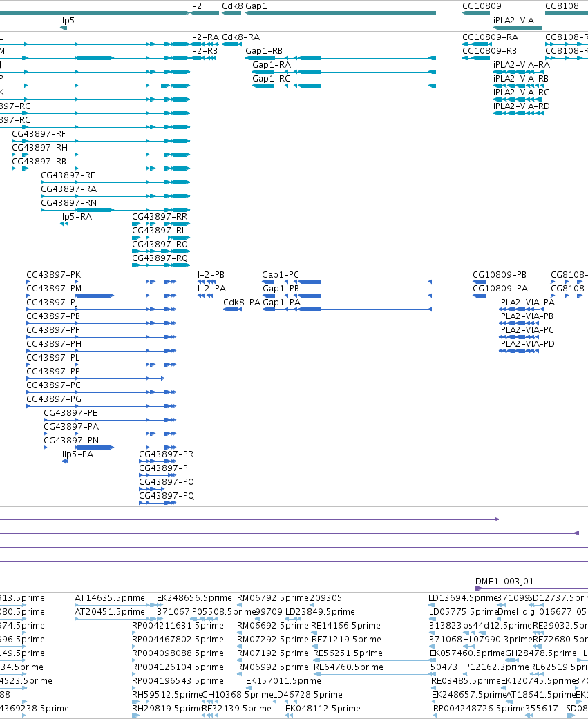588x719 pixels.
Task: Select the CG43897-PQ protein label
Action: 167,496
